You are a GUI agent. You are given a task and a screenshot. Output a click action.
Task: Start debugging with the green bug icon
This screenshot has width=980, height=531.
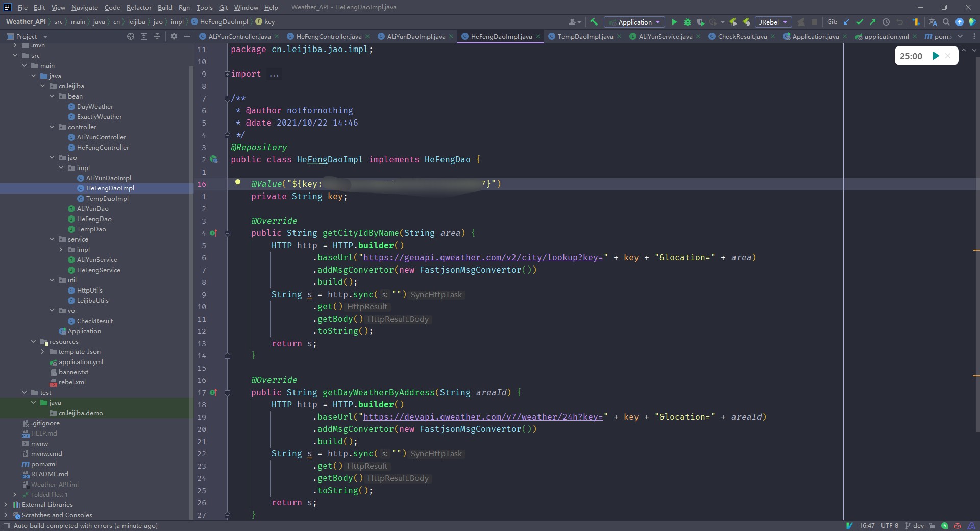point(688,22)
